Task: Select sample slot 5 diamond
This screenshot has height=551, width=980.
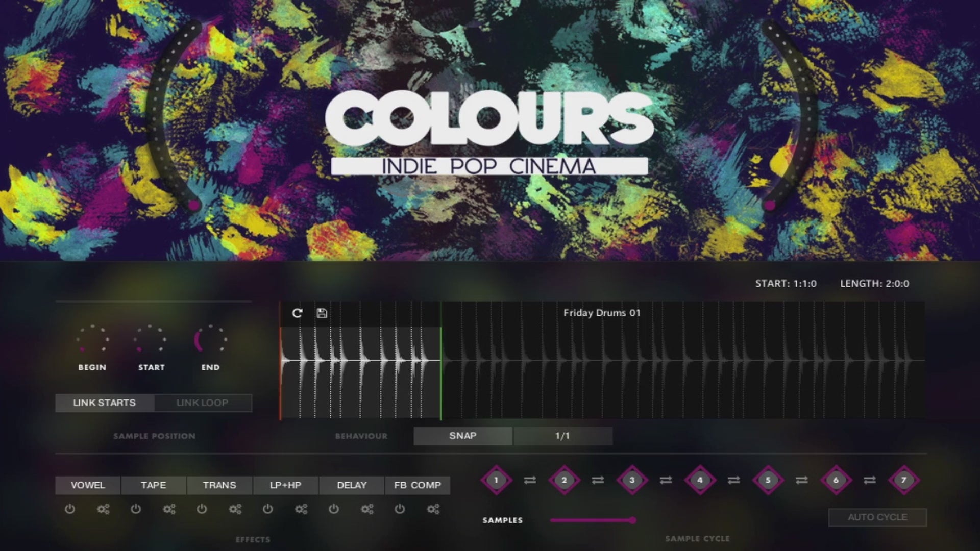Action: [x=768, y=480]
